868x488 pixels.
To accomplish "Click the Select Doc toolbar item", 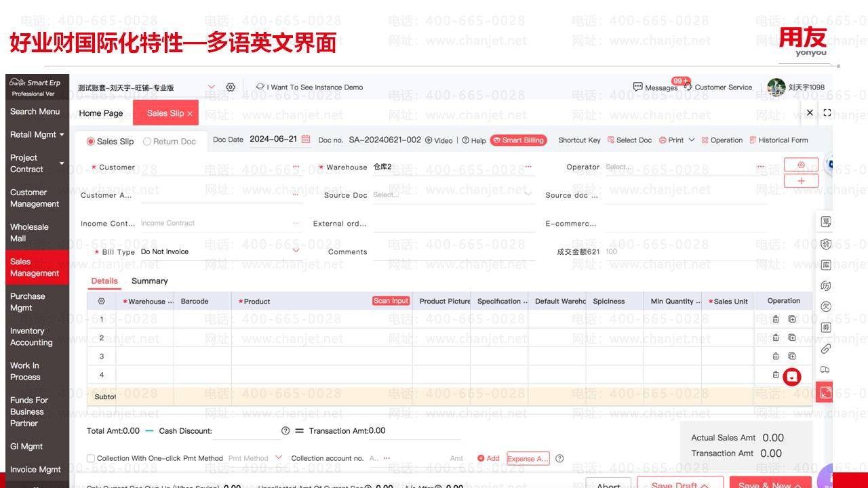I will point(629,140).
